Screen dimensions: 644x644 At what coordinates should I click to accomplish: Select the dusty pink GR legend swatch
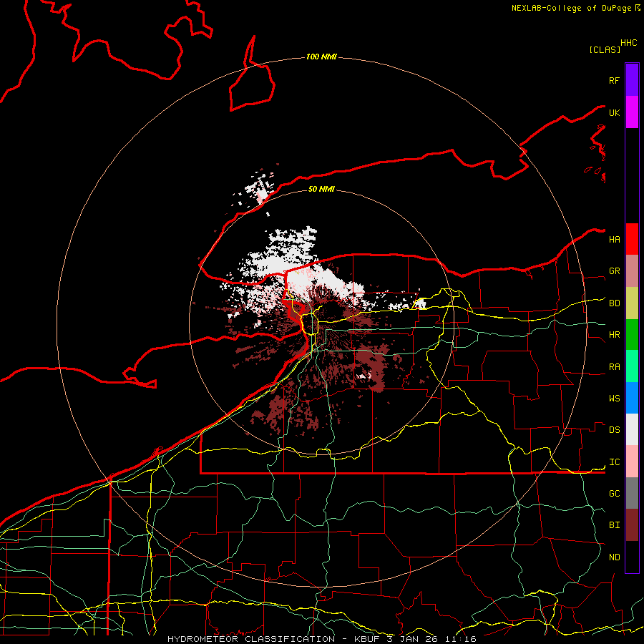pyautogui.click(x=632, y=271)
